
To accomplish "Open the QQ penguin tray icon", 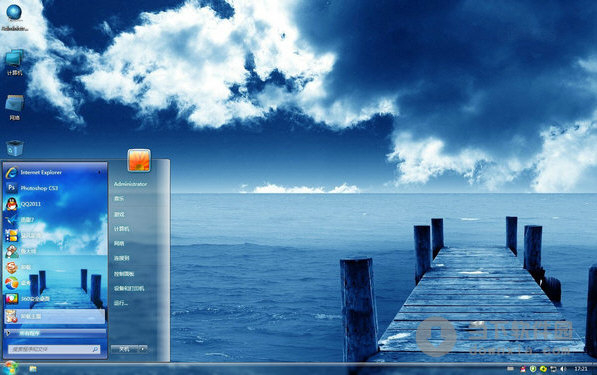I will tap(523, 369).
